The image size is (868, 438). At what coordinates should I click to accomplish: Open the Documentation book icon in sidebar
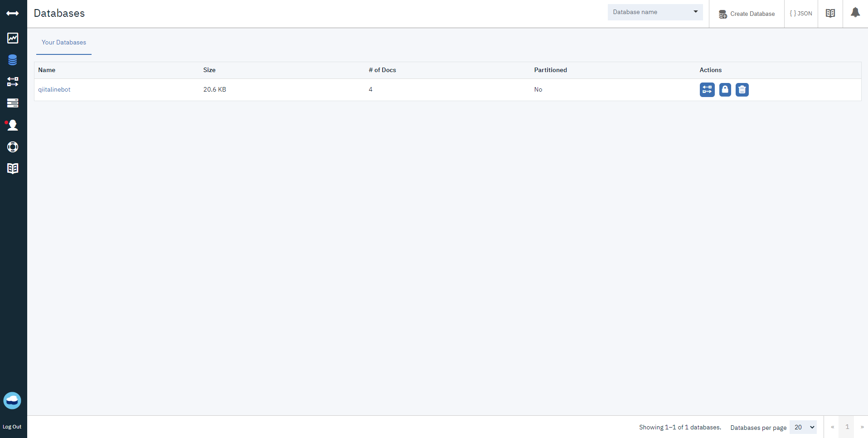tap(13, 169)
